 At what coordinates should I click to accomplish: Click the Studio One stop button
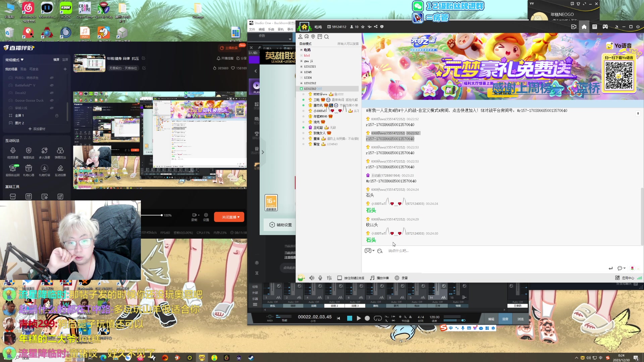click(350, 318)
